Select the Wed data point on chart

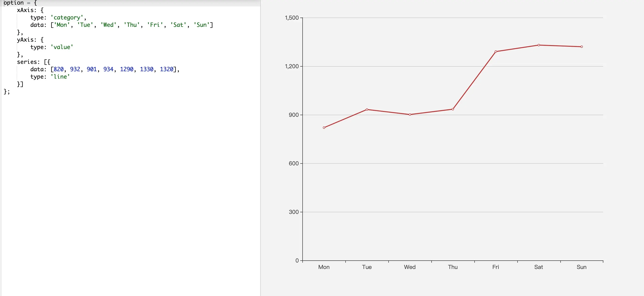[x=410, y=114]
